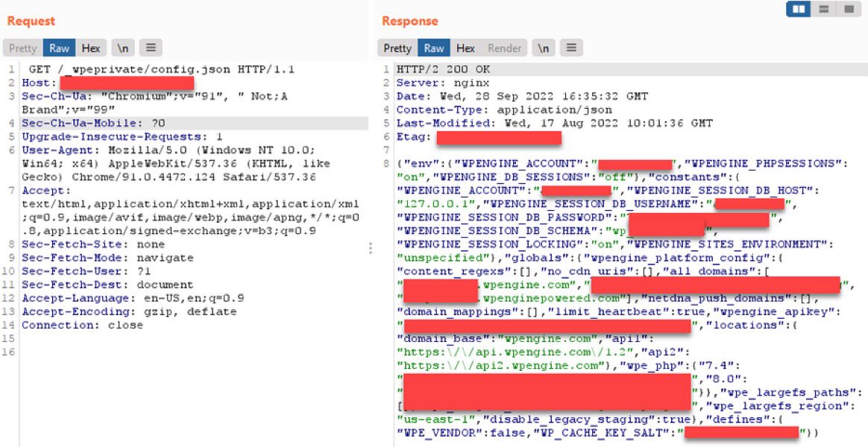Toggle \n non-printable characters in Response
868x447 pixels.
pyautogui.click(x=544, y=48)
